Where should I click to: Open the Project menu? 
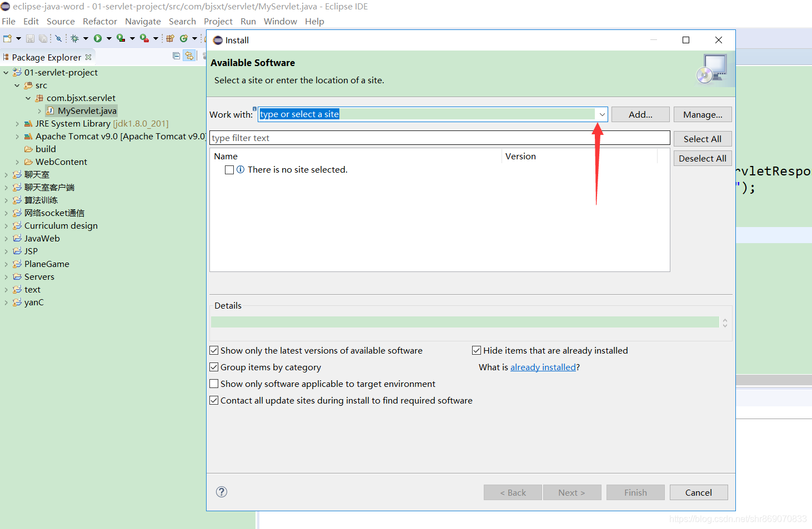point(218,22)
